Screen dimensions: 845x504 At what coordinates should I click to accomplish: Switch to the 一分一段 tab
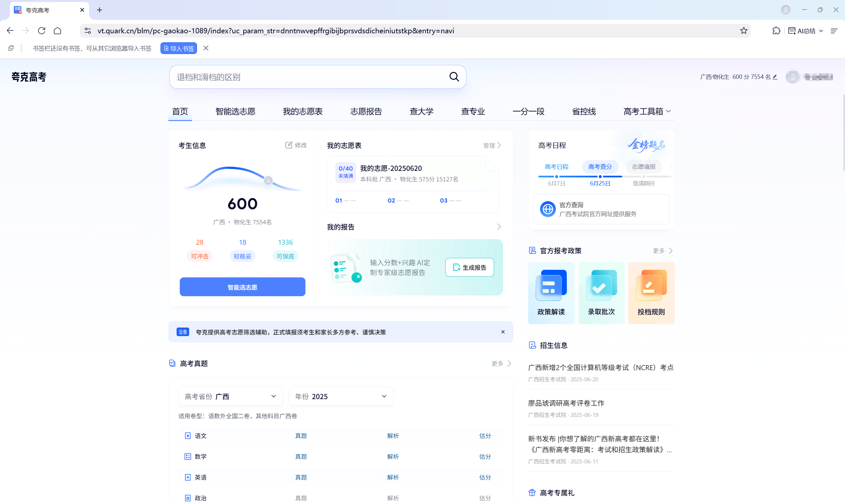tap(528, 111)
